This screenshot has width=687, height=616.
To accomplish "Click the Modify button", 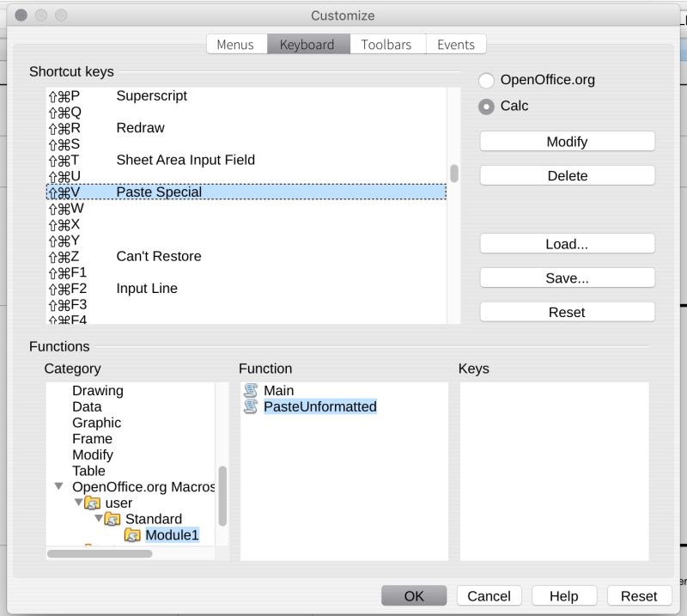I will point(567,141).
